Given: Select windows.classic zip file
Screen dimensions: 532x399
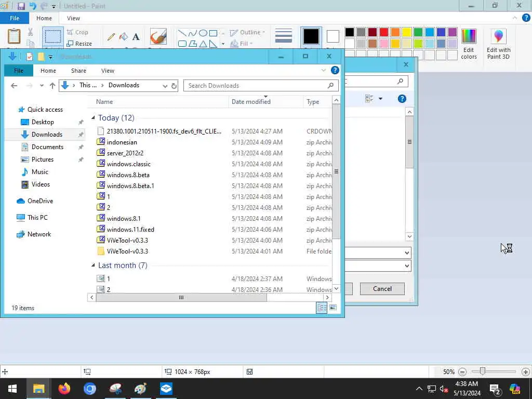Looking at the screenshot, I should click(129, 164).
